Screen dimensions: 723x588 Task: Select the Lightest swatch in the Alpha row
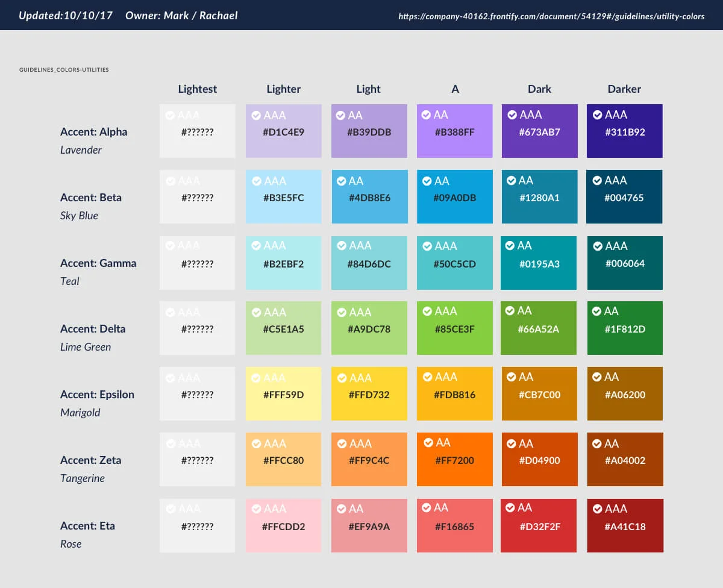(x=197, y=131)
